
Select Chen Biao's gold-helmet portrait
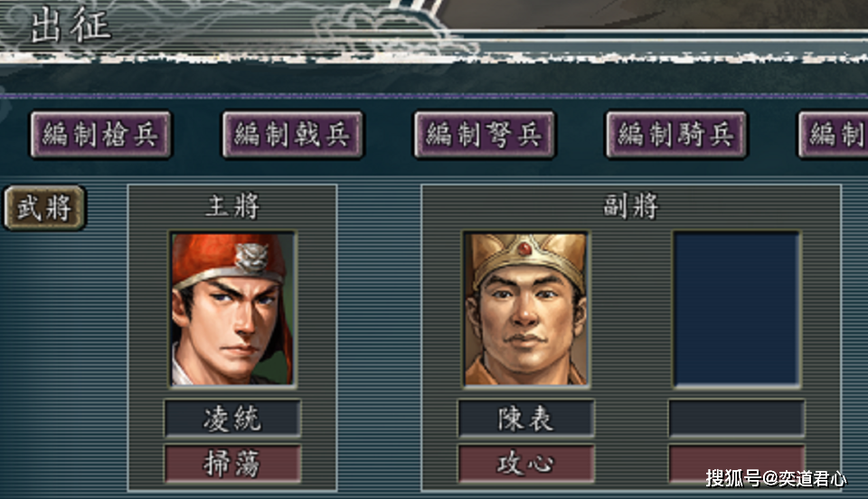(526, 309)
